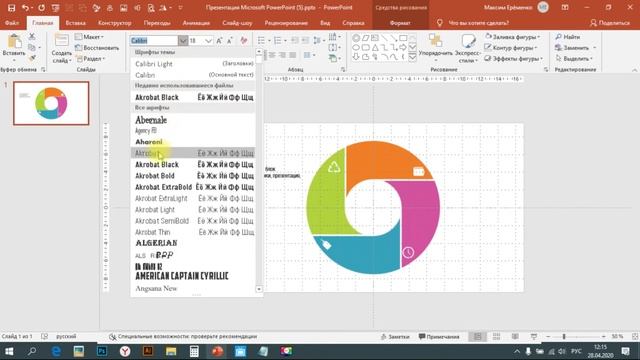Open the Переходы ribbon tab
The height and width of the screenshot is (360, 640).
[x=157, y=23]
